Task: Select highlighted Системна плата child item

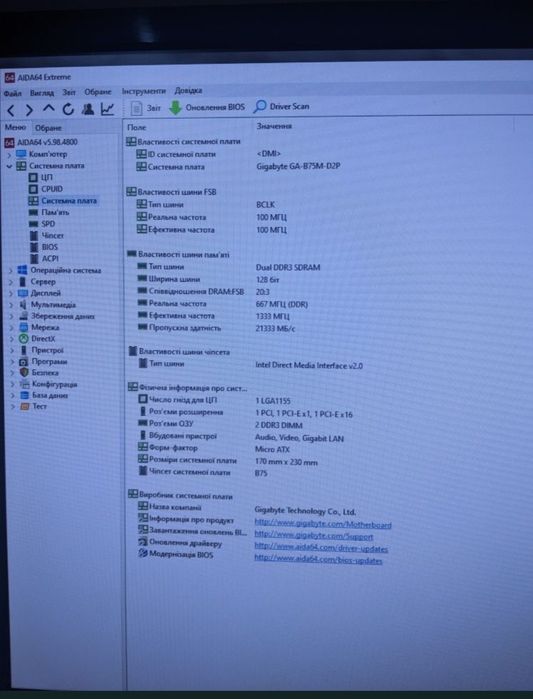Action: click(62, 201)
